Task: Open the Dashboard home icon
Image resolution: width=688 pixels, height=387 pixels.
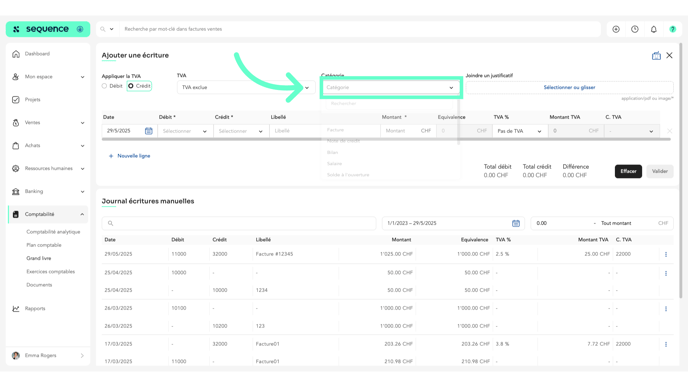Action: [16, 54]
